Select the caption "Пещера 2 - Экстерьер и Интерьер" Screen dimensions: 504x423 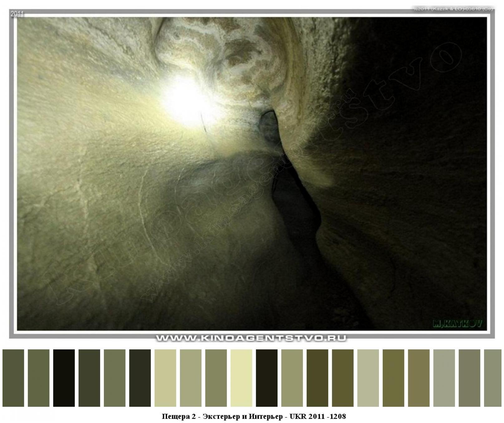tap(223, 416)
